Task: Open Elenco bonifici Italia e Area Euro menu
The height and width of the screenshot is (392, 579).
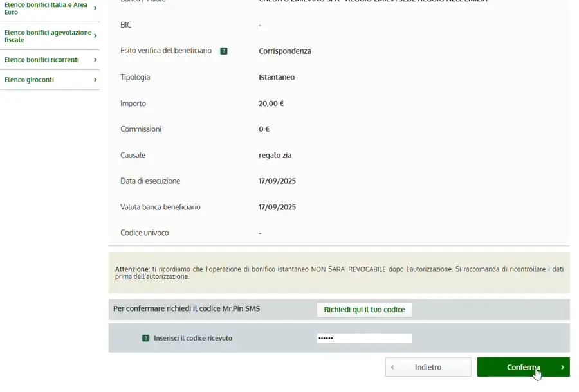Action: point(45,8)
